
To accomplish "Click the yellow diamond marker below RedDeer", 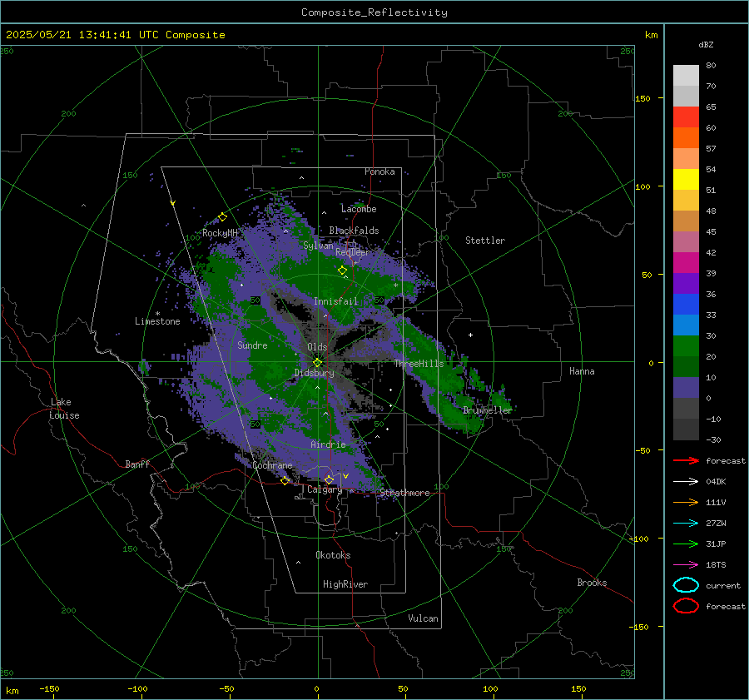I will click(x=342, y=270).
